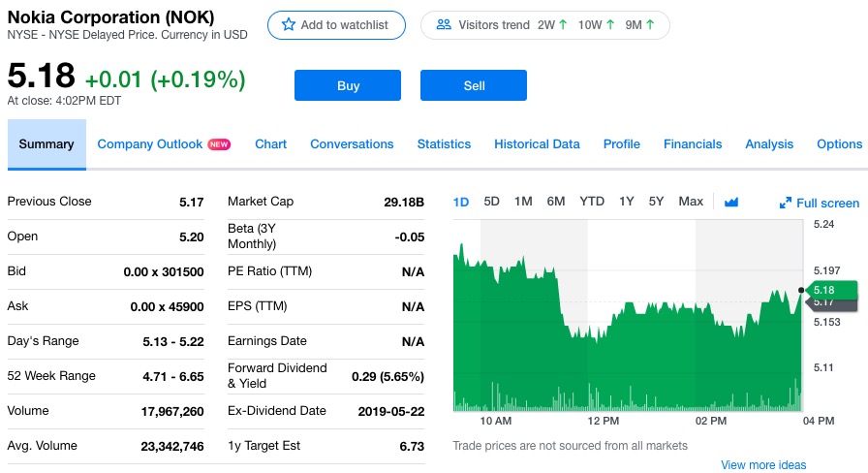Image resolution: width=868 pixels, height=473 pixels.
Task: Click the 10W visitors trend label
Action: tap(590, 25)
